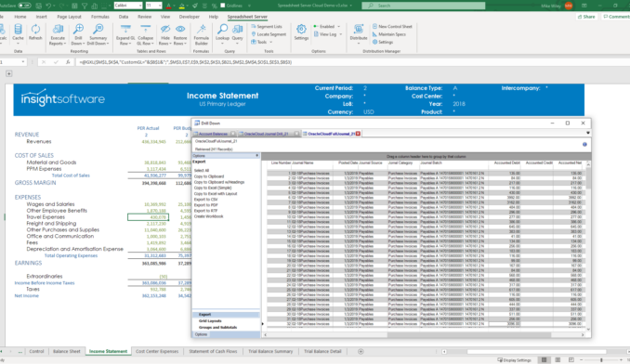The image size is (630, 364).
Task: Click the Search box in title bar
Action: tap(423, 6)
